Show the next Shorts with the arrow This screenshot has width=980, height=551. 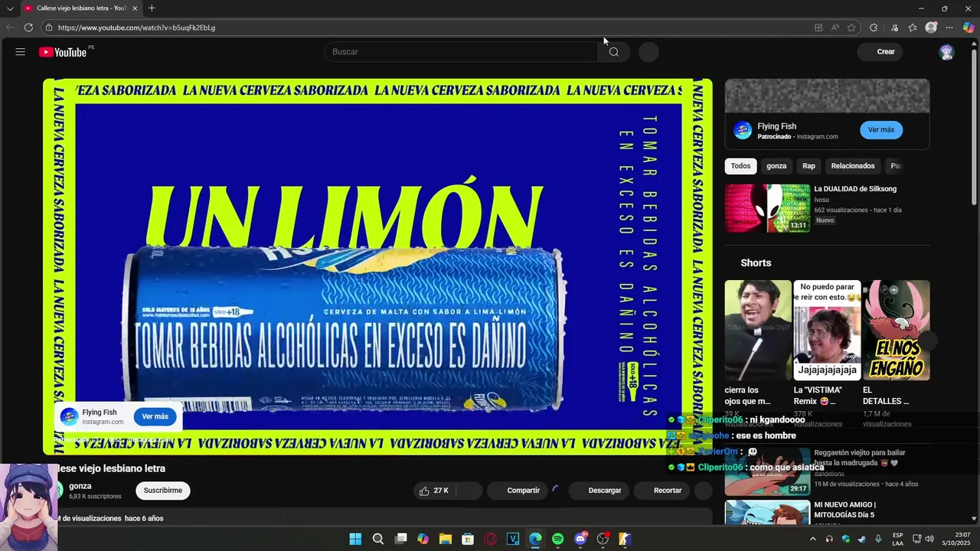928,341
